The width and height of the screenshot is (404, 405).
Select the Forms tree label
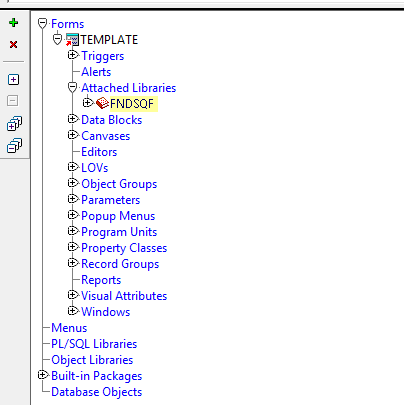click(68, 24)
